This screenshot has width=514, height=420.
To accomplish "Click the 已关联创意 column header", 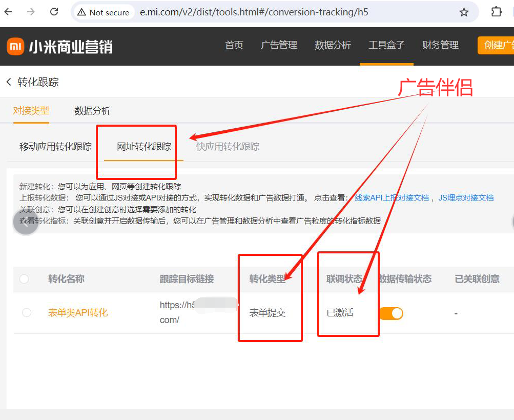I will (477, 279).
